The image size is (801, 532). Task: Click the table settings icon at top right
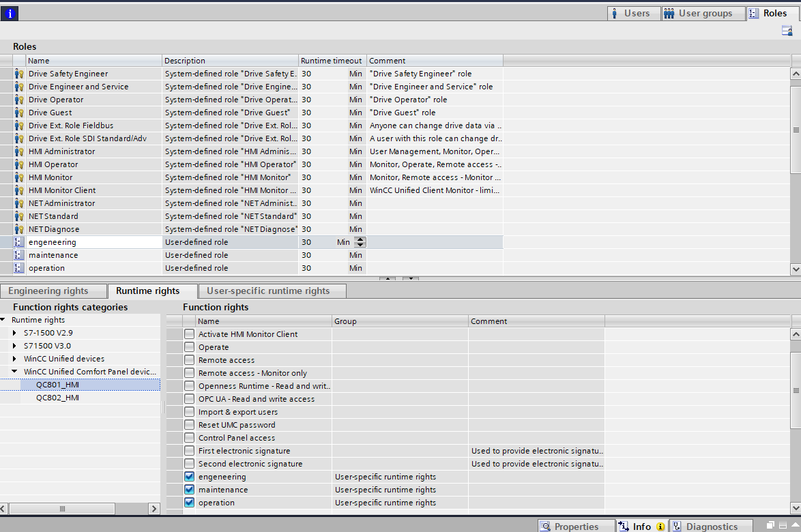pos(787,31)
